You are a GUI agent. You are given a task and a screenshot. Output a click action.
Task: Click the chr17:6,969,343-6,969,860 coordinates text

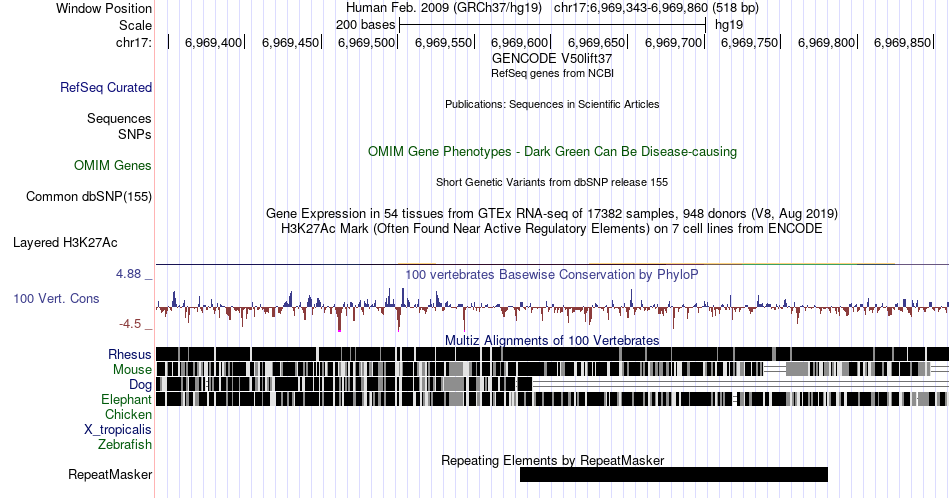[656, 8]
